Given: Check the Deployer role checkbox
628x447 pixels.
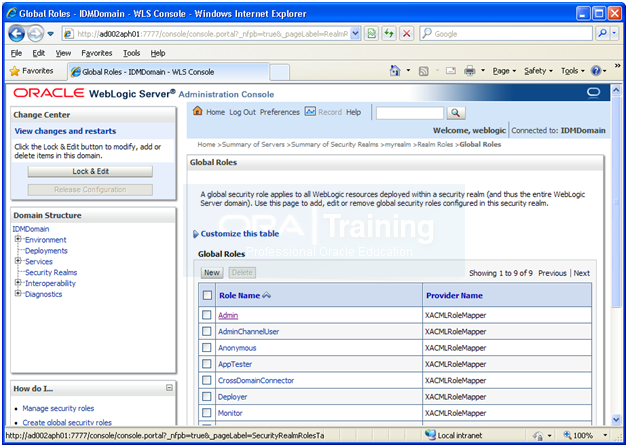Looking at the screenshot, I should tap(207, 397).
